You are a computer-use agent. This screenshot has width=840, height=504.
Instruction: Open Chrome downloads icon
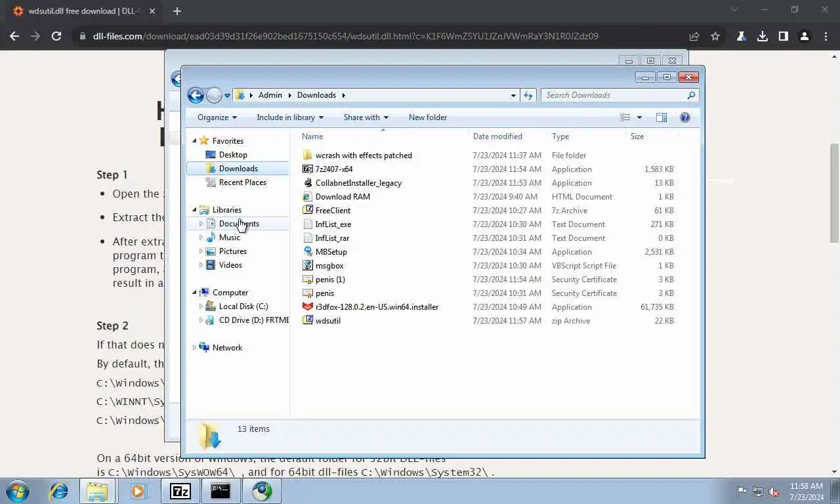pos(763,36)
